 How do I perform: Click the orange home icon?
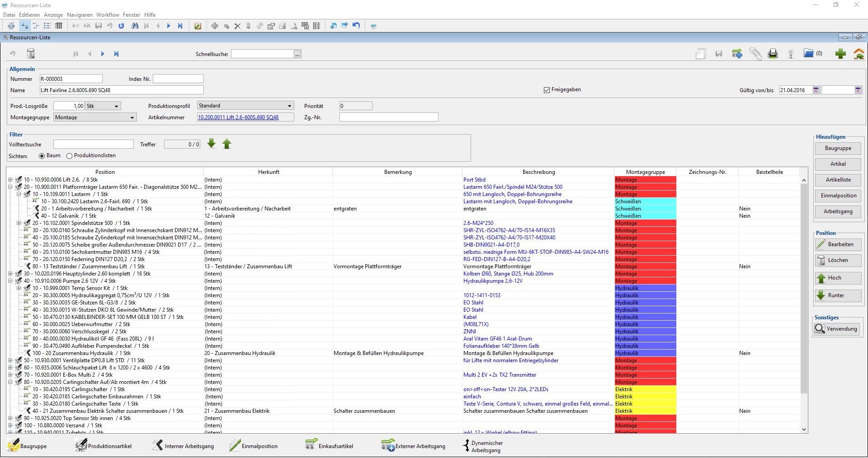(859, 54)
